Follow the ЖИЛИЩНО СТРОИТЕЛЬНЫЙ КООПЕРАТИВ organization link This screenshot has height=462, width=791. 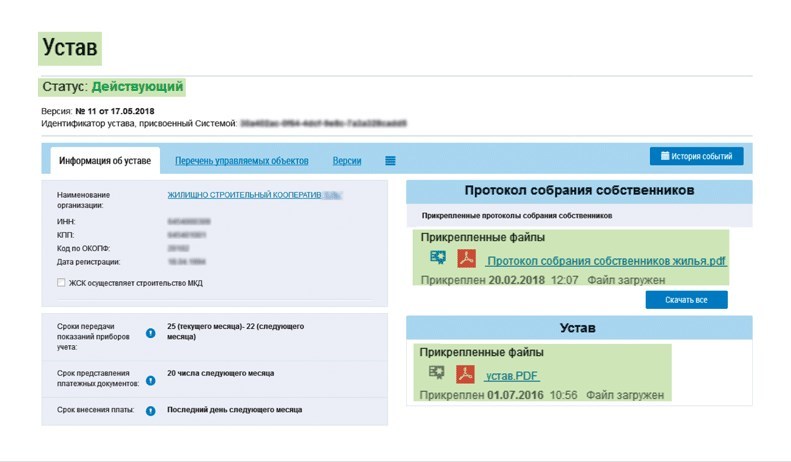point(244,196)
